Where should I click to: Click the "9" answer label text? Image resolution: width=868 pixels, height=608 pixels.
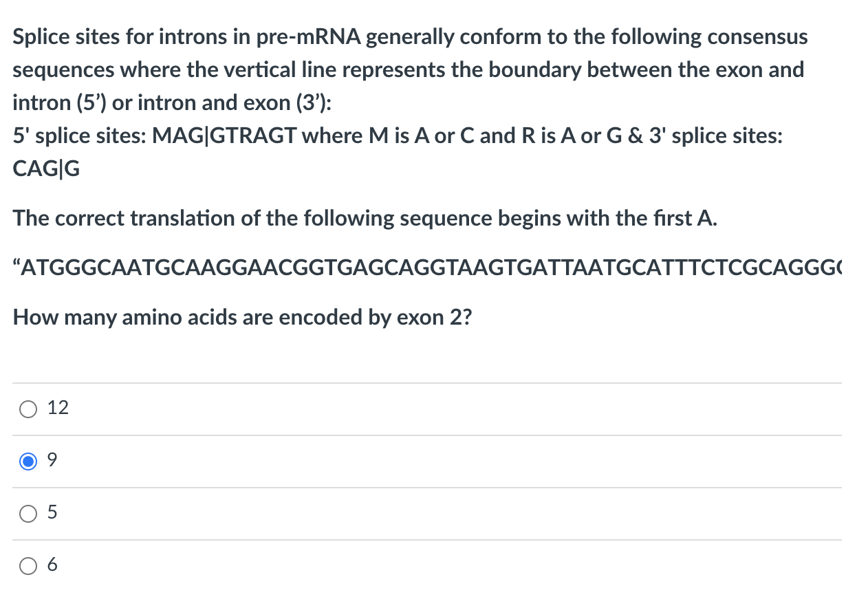tap(52, 460)
